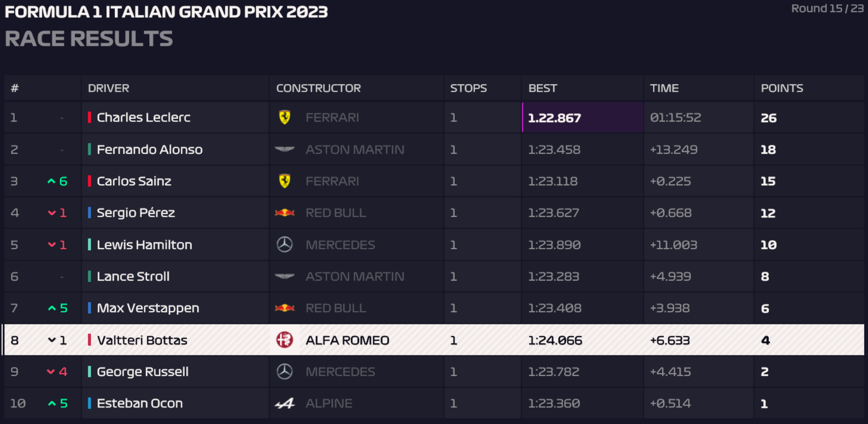
Task: Click the Red Bull logo in Sergio Pérez's row
Action: pos(285,213)
